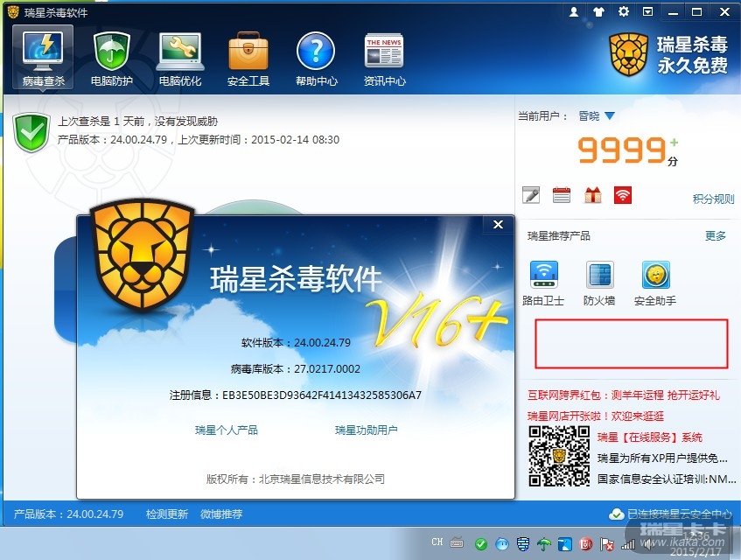Open the 电脑优化 optimization tab

click(x=180, y=59)
